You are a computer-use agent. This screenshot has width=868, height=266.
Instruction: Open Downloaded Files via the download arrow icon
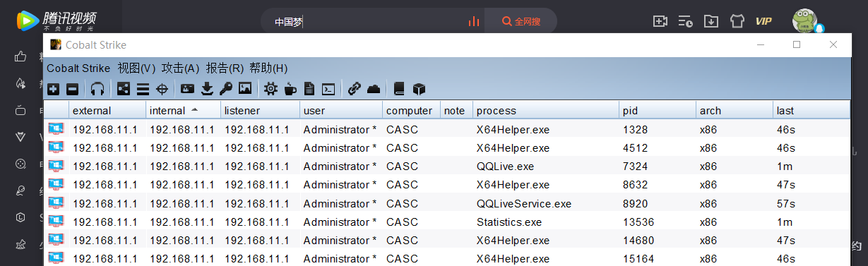click(207, 89)
